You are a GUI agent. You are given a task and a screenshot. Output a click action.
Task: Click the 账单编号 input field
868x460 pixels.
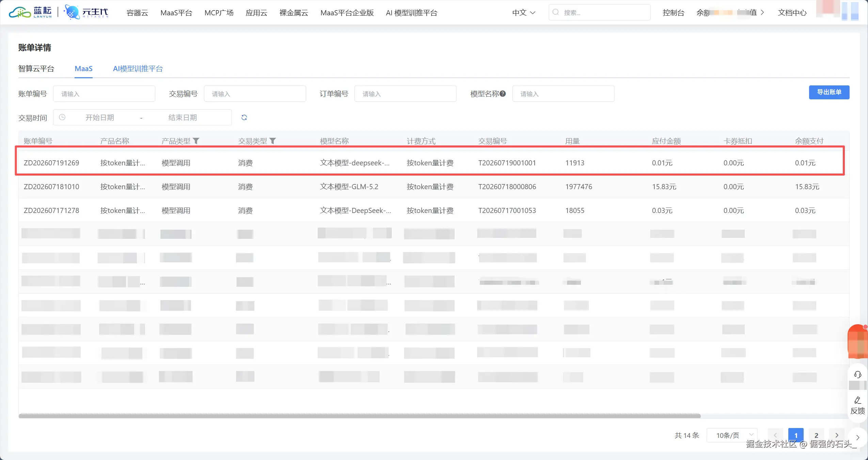[104, 94]
